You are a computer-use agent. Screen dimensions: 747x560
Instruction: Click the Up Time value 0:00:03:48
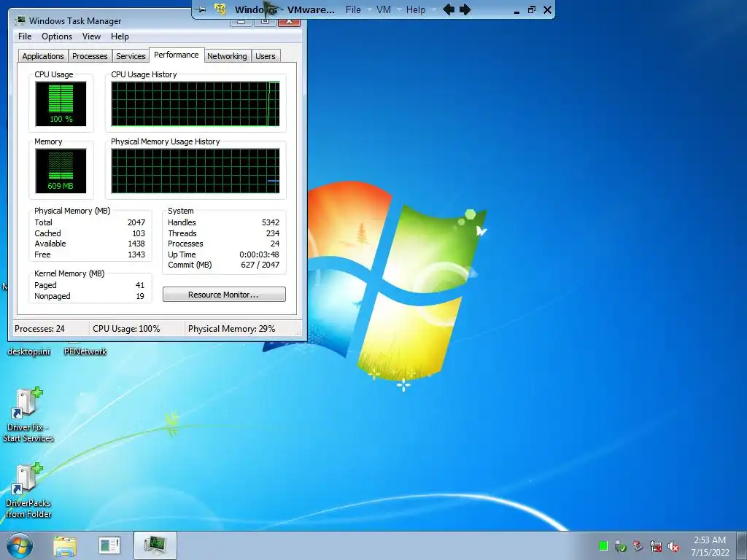259,254
